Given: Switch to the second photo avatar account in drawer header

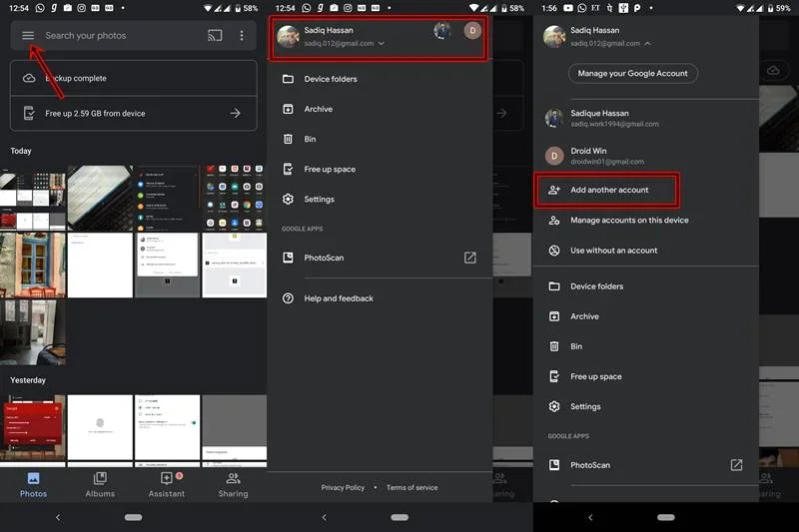Looking at the screenshot, I should (x=442, y=31).
